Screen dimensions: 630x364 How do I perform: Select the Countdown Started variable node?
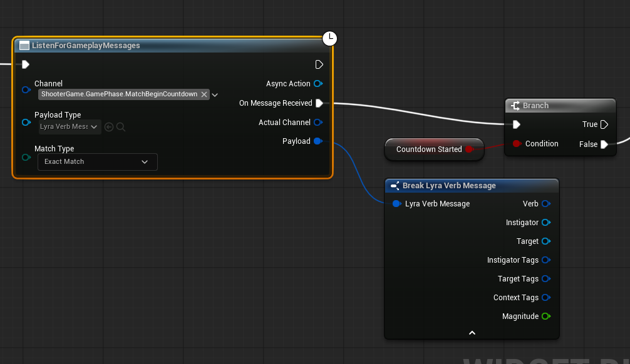[x=435, y=149]
